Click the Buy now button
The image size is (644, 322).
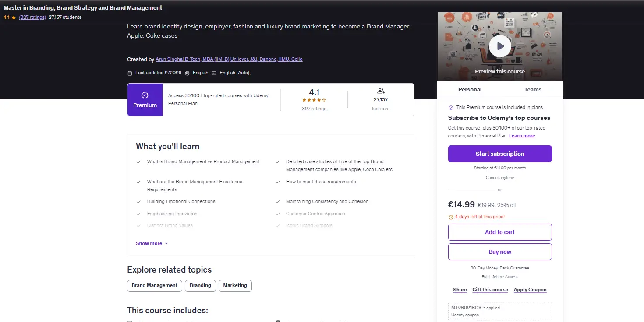coord(500,252)
